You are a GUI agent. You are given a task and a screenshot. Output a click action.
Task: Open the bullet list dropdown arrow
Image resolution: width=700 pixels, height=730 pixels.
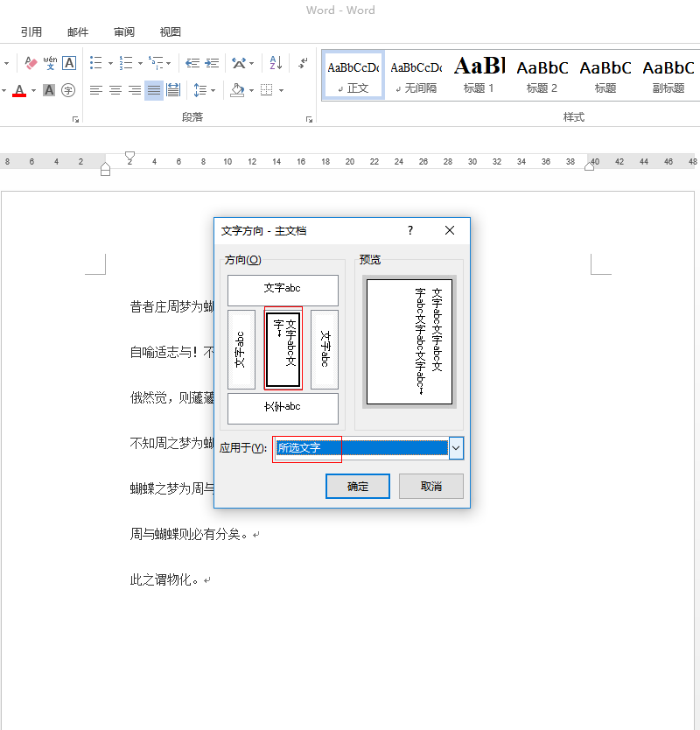(108, 63)
